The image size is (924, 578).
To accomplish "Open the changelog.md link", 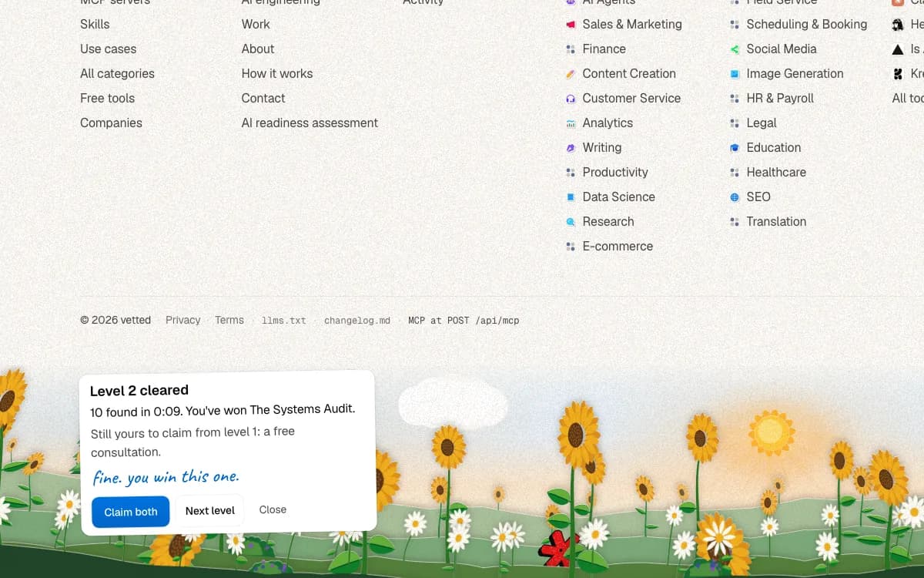I will point(357,321).
